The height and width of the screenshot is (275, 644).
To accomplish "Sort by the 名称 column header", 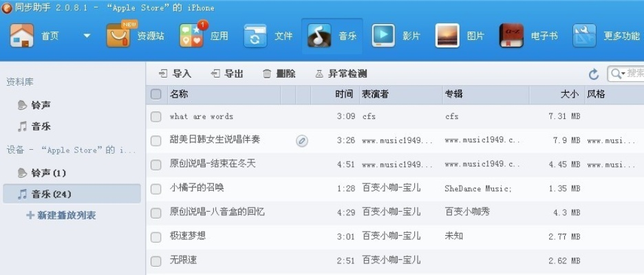I will 224,94.
